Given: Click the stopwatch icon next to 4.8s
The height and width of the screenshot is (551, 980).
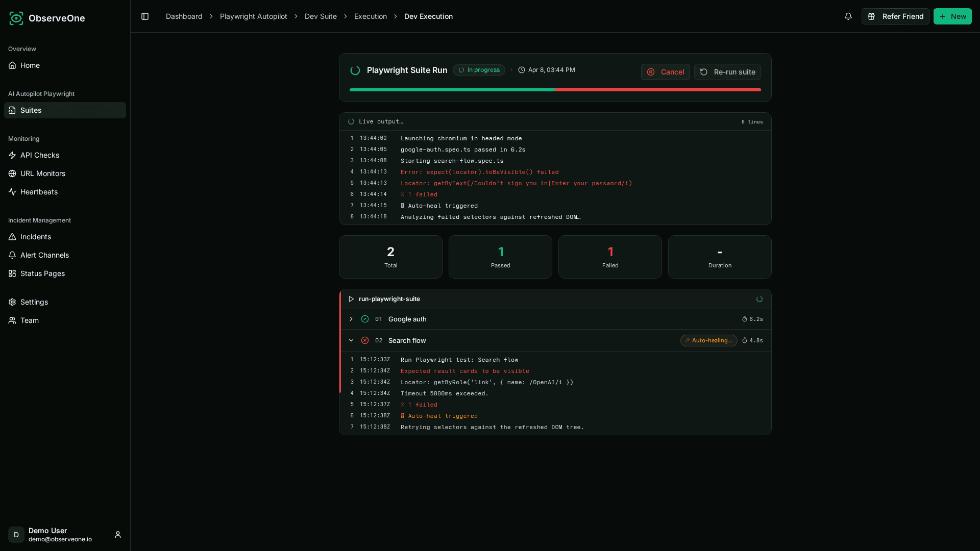Looking at the screenshot, I should [x=745, y=340].
